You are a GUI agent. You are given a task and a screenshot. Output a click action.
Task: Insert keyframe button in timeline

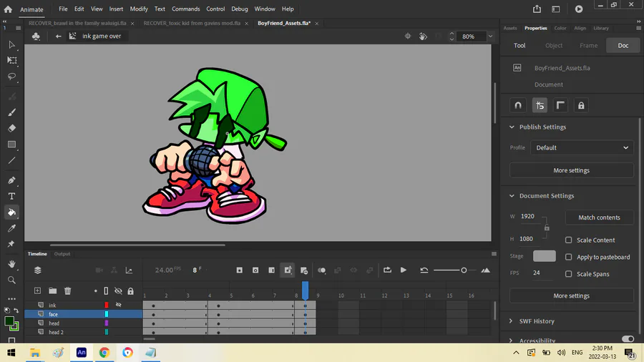point(240,270)
